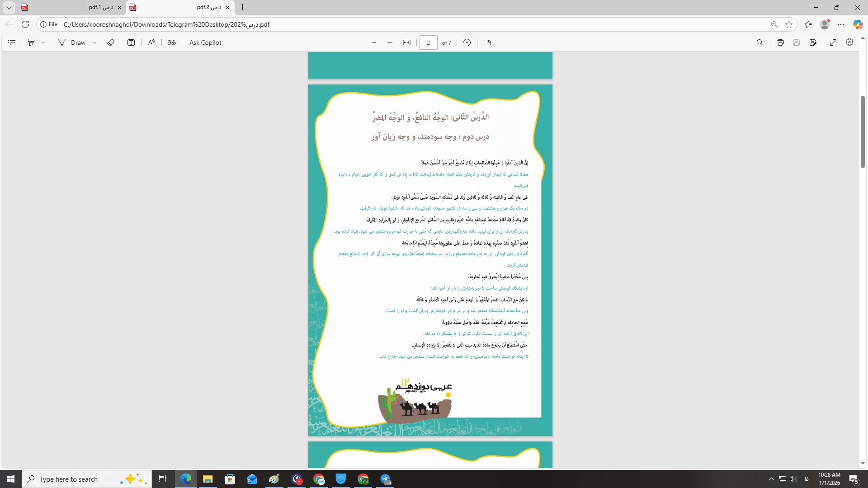Open the table of contents sidebar
This screenshot has width=868, height=488.
[x=12, y=42]
